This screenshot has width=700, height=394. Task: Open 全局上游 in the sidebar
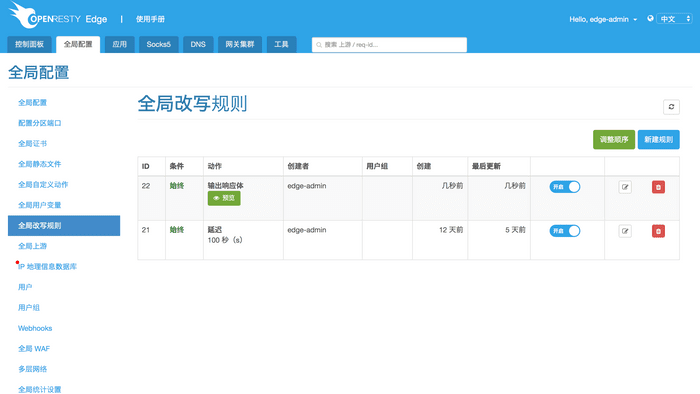32,246
